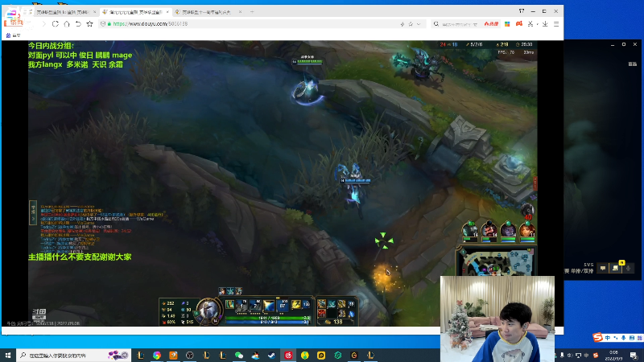Open the Steam icon in taskbar
This screenshot has height=362, width=644.
point(272,355)
